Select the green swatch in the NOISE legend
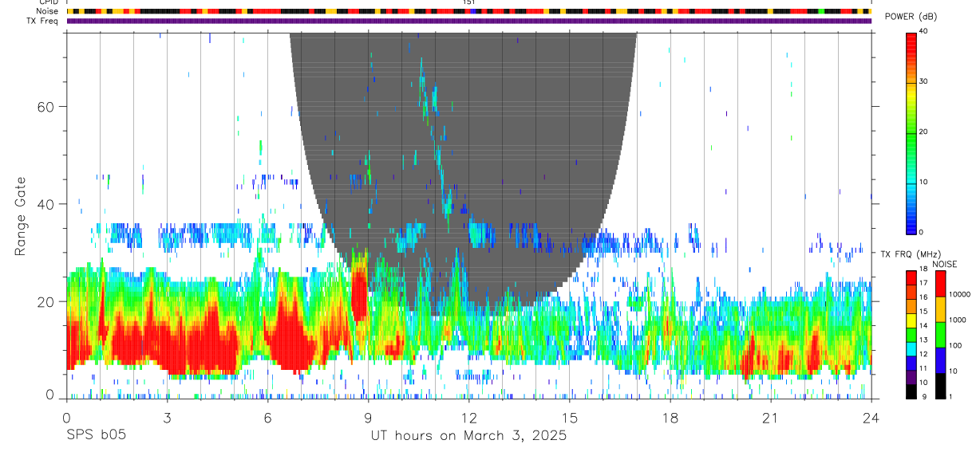This screenshot has width=980, height=452. pos(940,335)
